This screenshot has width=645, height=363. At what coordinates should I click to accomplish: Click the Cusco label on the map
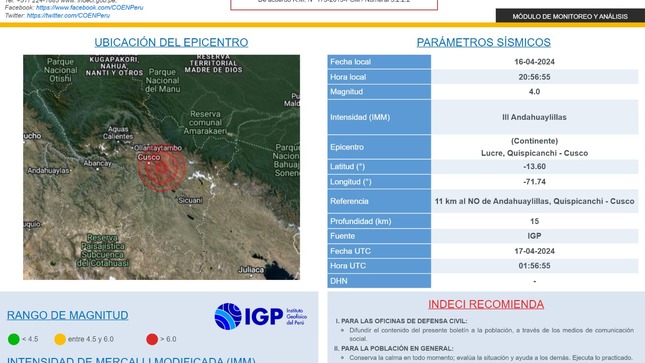pyautogui.click(x=149, y=157)
